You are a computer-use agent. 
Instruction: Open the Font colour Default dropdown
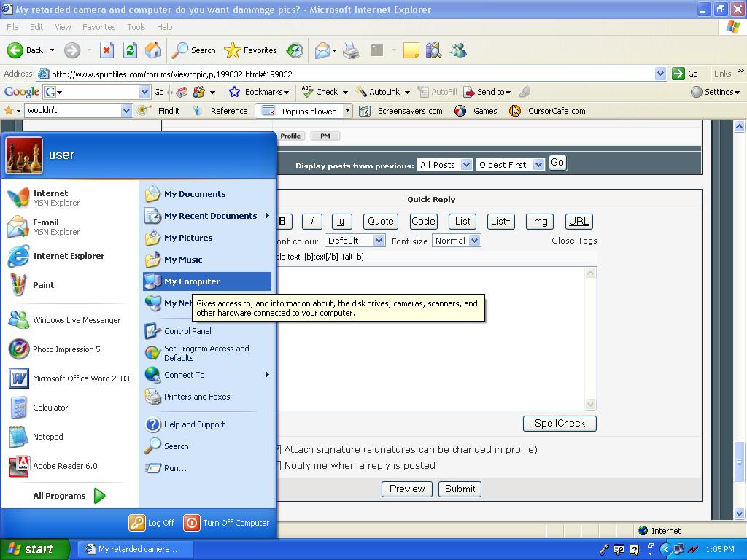355,241
